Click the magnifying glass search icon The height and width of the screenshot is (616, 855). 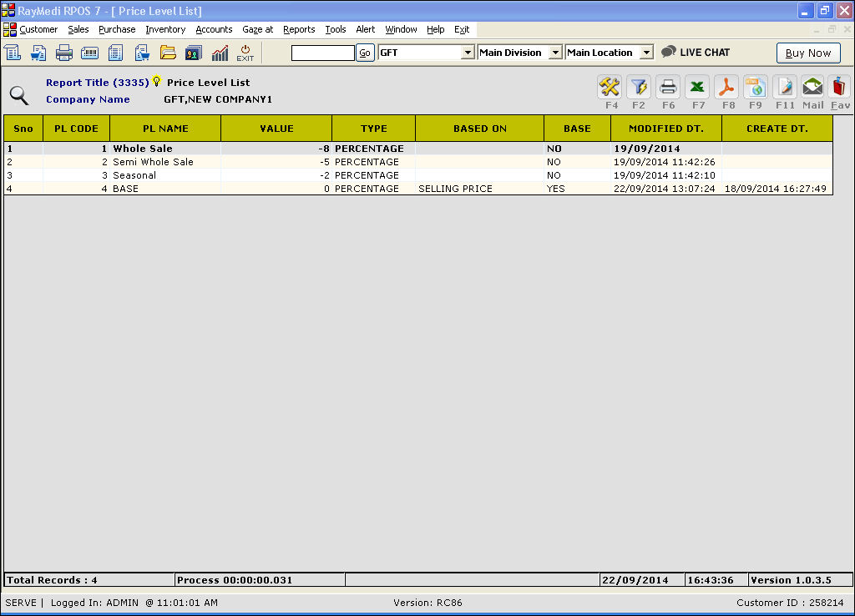(19, 94)
